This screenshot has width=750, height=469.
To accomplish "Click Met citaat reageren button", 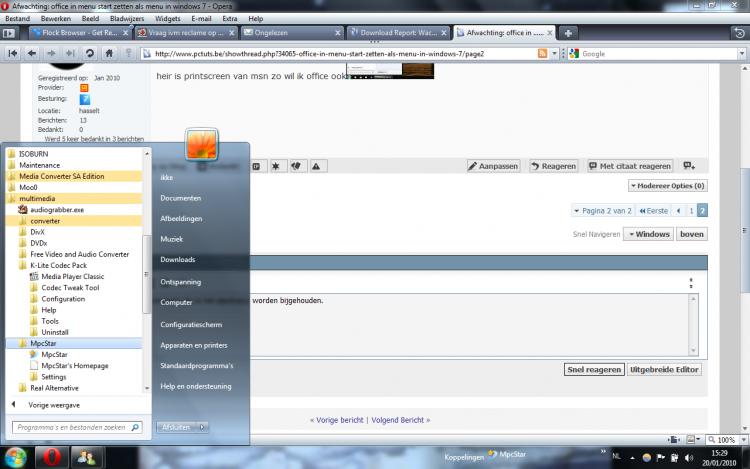I will 630,166.
